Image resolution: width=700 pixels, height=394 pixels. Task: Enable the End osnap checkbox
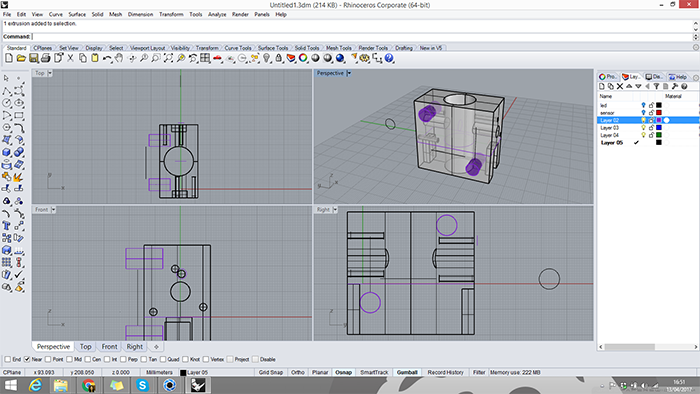coord(8,359)
